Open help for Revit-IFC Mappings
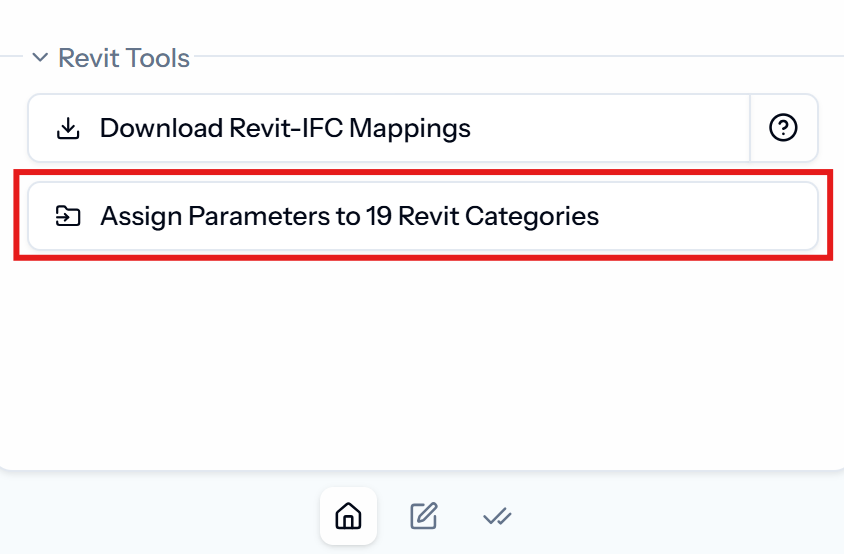844x554 pixels. click(x=784, y=128)
